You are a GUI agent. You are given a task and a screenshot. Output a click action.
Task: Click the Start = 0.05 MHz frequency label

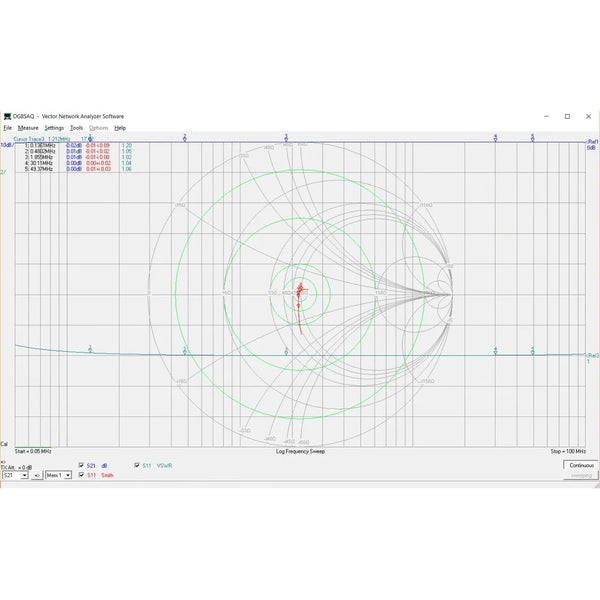click(31, 451)
